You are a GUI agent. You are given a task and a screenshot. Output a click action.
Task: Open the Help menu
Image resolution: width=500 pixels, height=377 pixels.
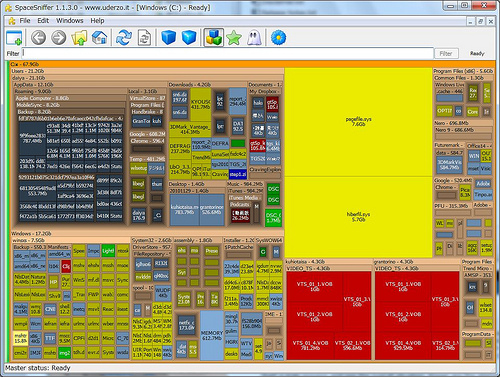(x=97, y=21)
